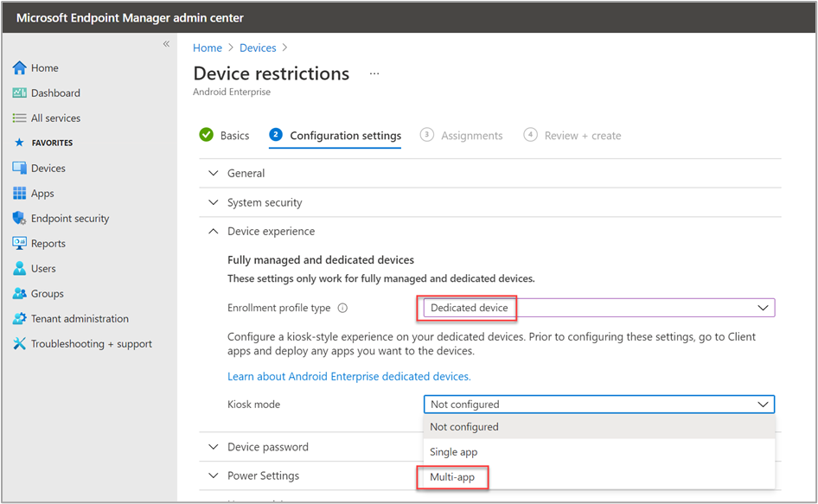Collapse the sidebar with double-chevron button

(166, 44)
